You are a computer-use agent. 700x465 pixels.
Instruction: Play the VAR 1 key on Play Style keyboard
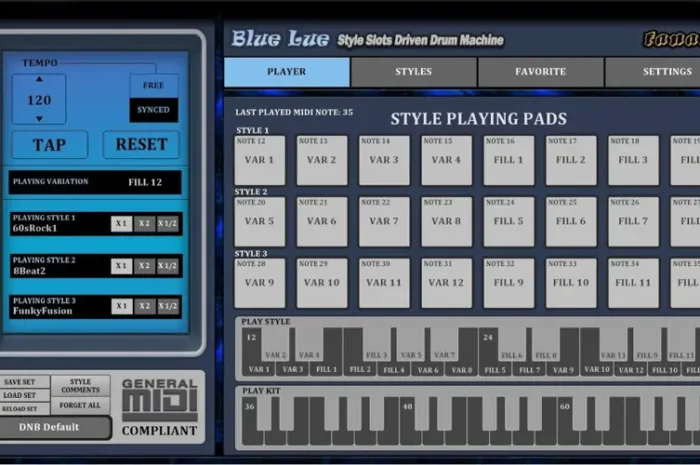259,370
